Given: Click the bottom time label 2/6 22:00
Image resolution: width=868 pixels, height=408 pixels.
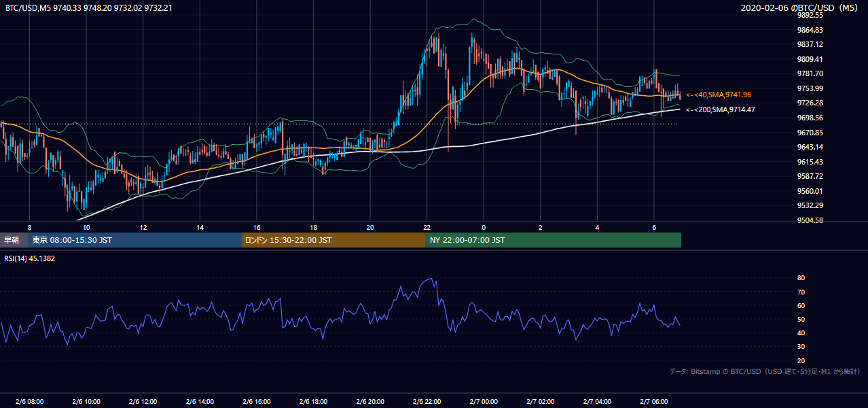Looking at the screenshot, I should [427, 402].
